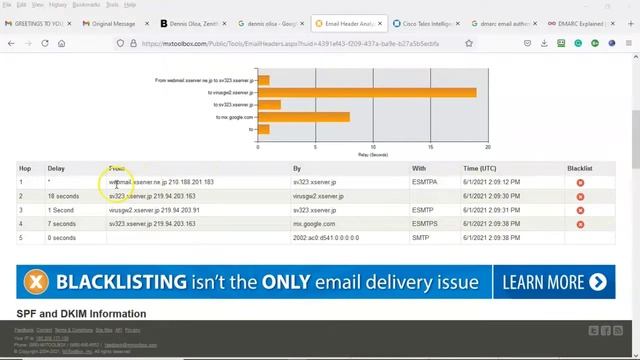The height and width of the screenshot is (360, 640).
Task: Go back with the browser back arrow
Action: [x=11, y=43]
